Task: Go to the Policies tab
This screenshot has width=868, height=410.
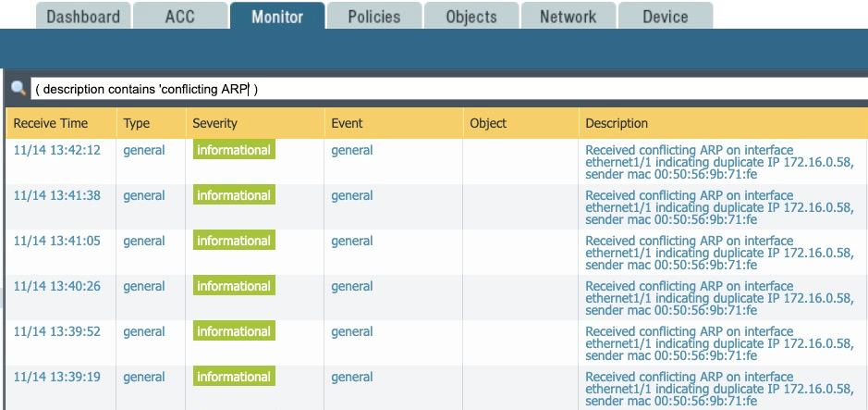Action: click(x=374, y=17)
